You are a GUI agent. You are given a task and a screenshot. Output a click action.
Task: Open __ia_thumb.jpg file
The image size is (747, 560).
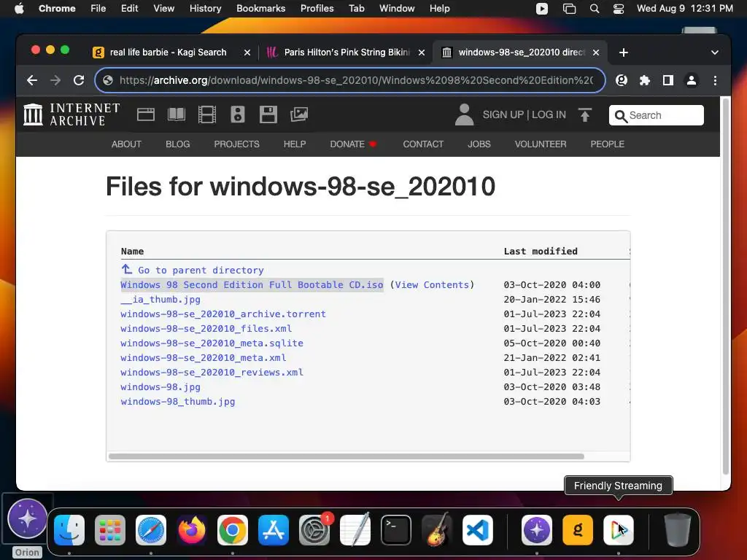[x=160, y=300]
